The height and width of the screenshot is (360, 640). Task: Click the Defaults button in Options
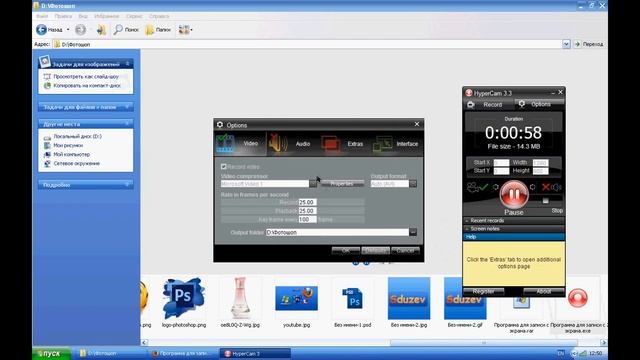376,251
